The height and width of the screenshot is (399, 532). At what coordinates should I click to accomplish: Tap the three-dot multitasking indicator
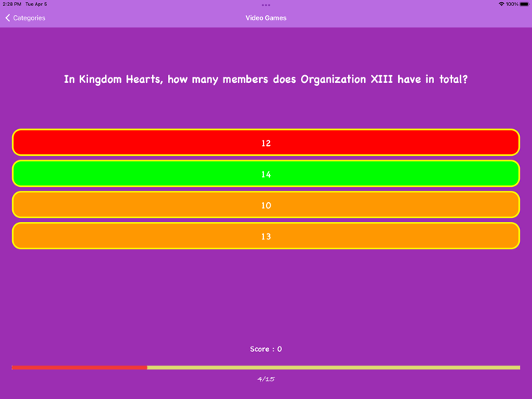[x=266, y=5]
